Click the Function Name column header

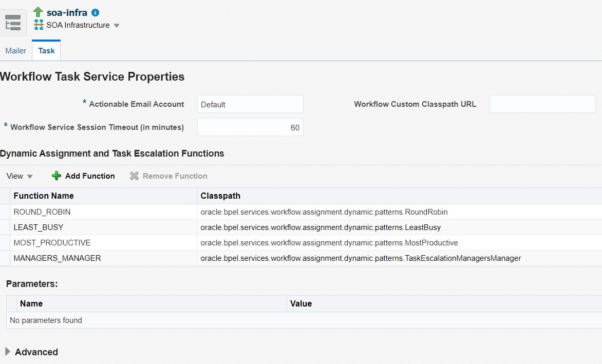tap(103, 196)
